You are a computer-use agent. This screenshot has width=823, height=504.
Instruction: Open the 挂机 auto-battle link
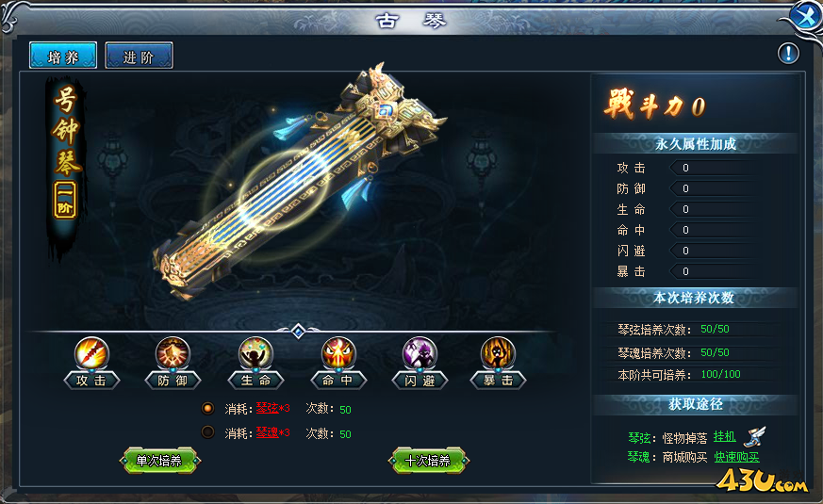coord(724,437)
